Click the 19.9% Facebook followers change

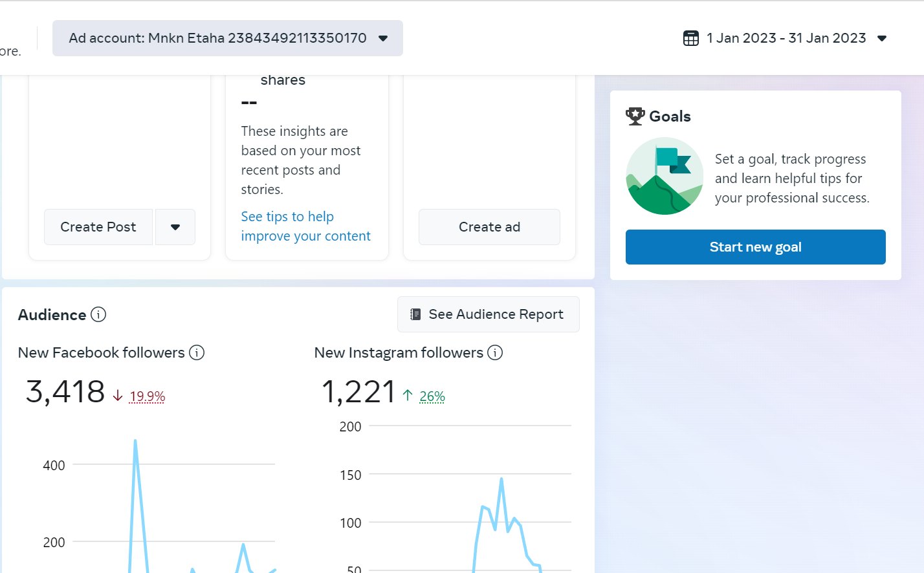click(x=148, y=396)
